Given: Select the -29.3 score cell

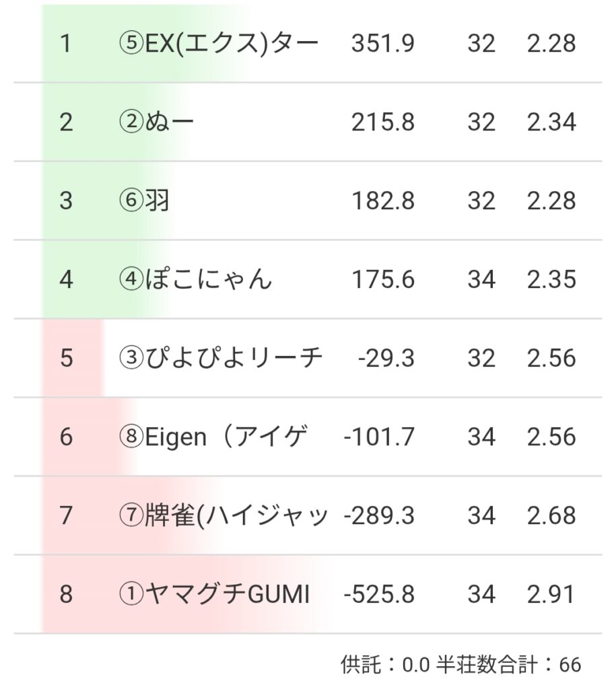Looking at the screenshot, I should [x=386, y=358].
